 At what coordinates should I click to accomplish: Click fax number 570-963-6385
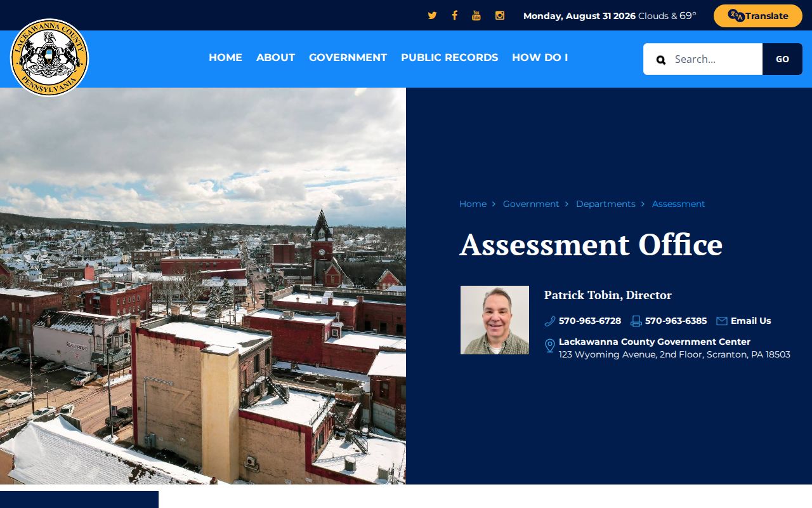pos(676,321)
